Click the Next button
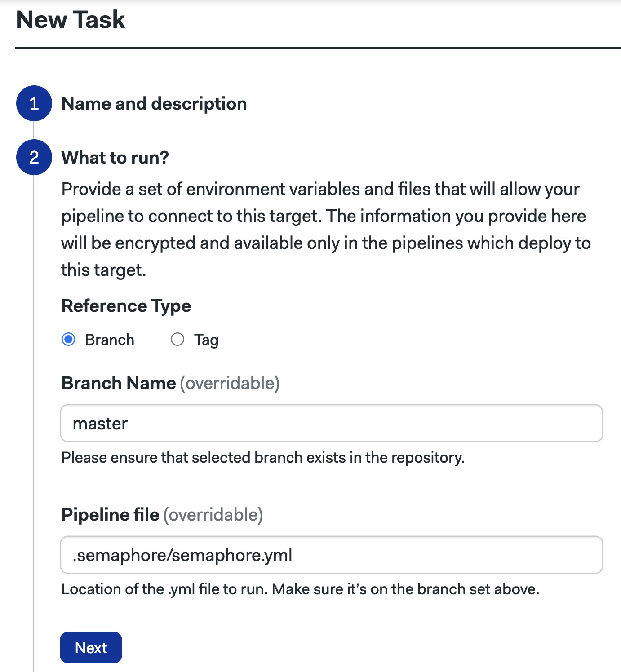Image resolution: width=621 pixels, height=672 pixels. coord(91,648)
